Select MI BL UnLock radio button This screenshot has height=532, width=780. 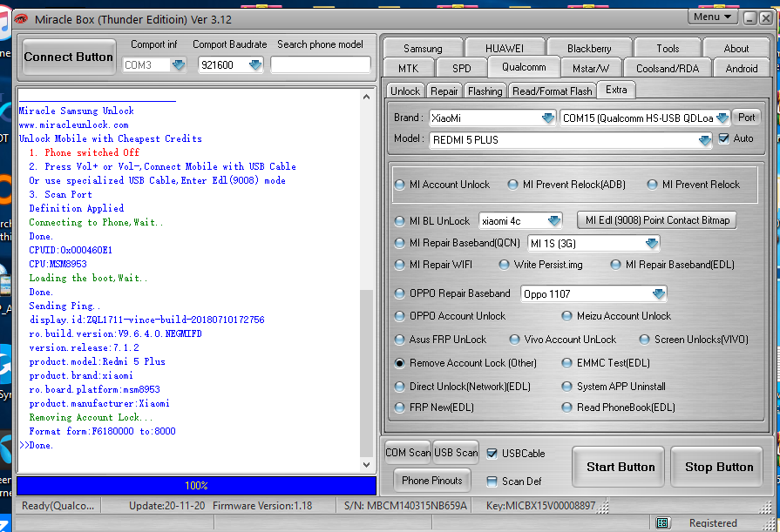(x=399, y=221)
